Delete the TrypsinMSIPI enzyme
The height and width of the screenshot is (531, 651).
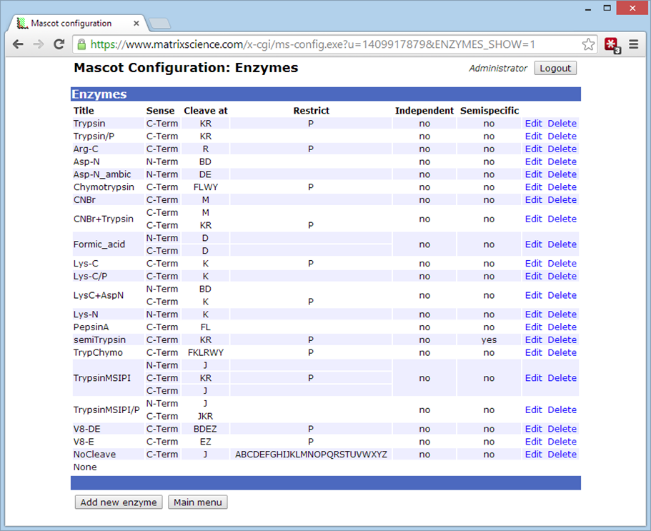[x=562, y=378]
